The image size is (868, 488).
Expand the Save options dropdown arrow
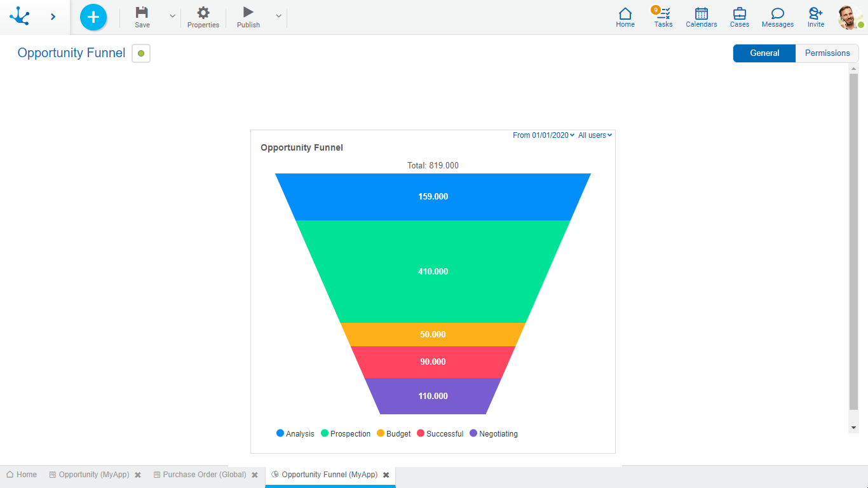pos(172,17)
